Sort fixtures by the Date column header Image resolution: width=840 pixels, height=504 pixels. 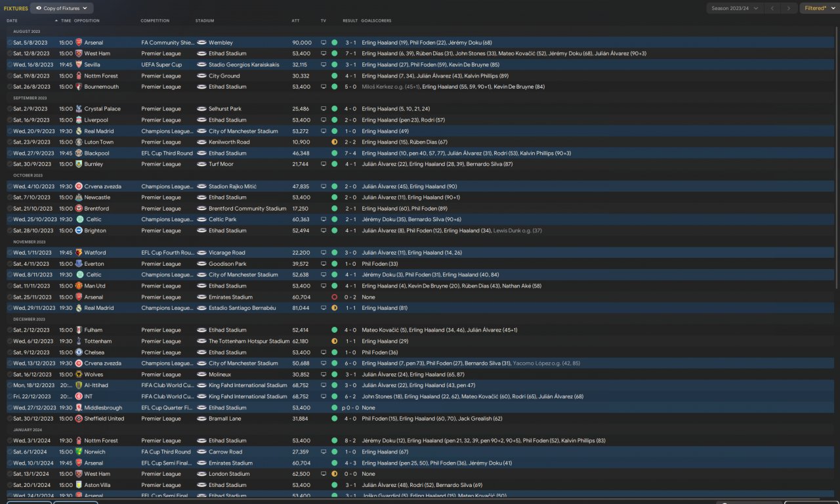coord(12,21)
